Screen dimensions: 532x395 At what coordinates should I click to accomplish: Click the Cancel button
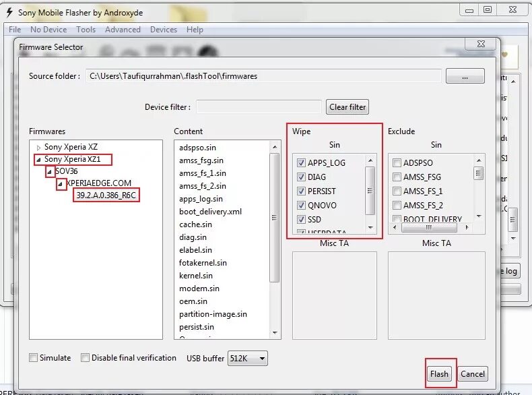pyautogui.click(x=473, y=374)
